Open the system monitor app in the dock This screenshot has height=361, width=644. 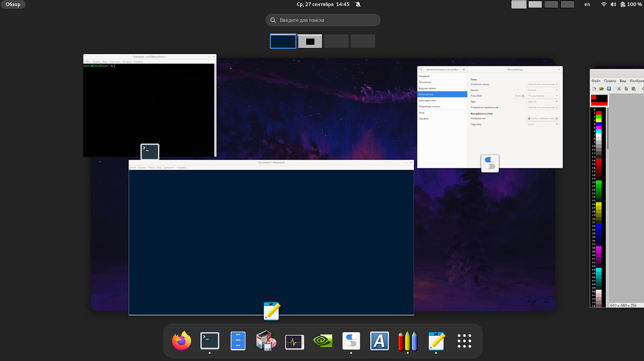coord(294,341)
